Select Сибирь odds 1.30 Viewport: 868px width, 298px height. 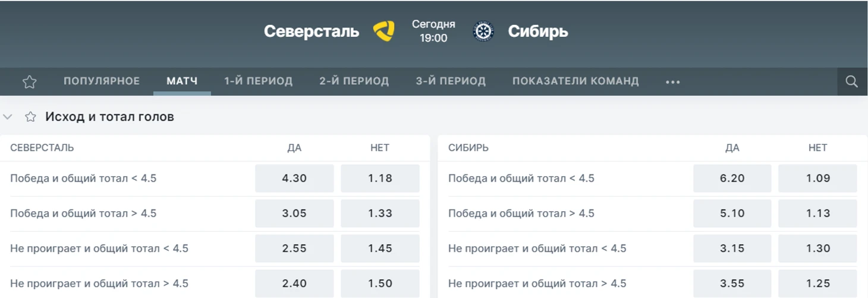point(817,248)
